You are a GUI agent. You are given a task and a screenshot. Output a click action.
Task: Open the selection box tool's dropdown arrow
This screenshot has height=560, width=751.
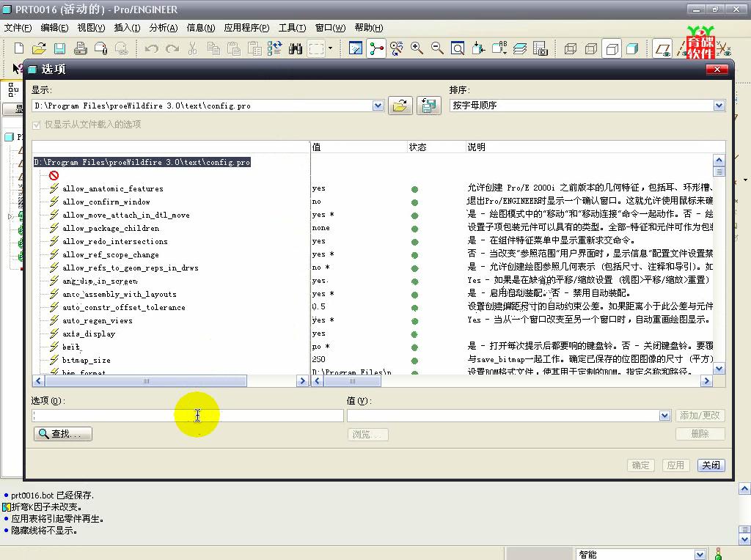pyautogui.click(x=331, y=48)
